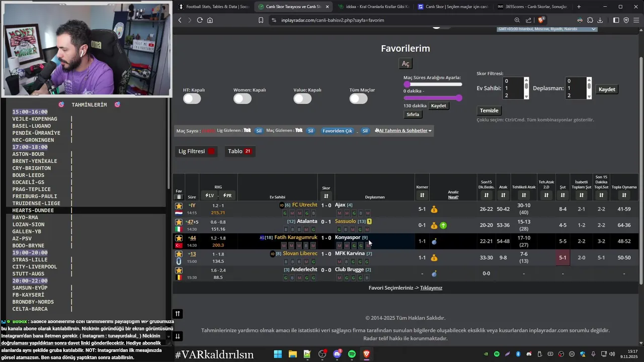This screenshot has width=644, height=362.
Task: Click the Tablo 21 button
Action: [239, 151]
